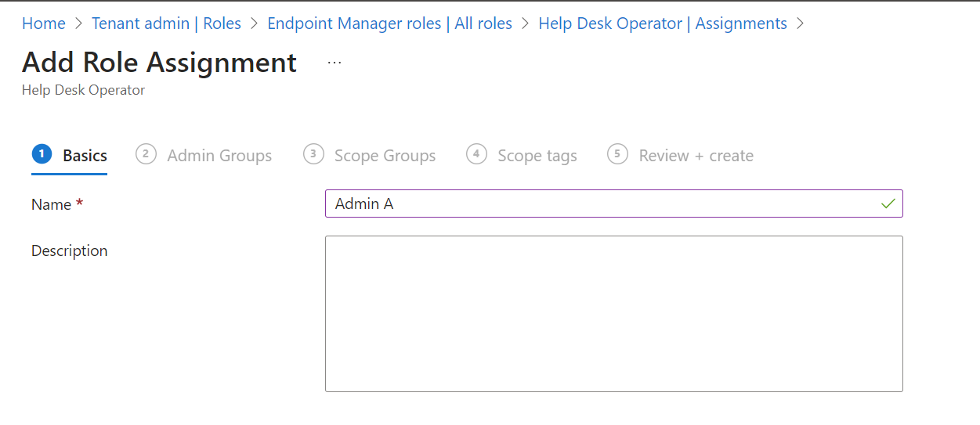
Task: Click the step 1 Basics circle icon
Action: pyautogui.click(x=42, y=154)
